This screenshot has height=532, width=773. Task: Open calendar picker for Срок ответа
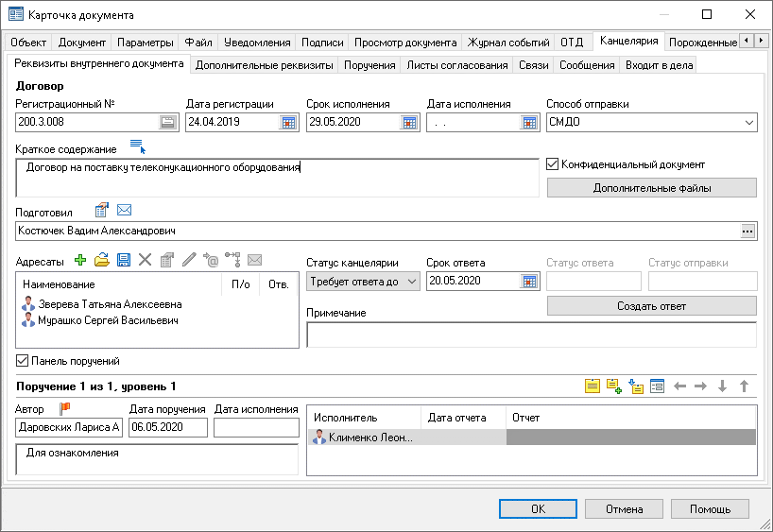[529, 282]
